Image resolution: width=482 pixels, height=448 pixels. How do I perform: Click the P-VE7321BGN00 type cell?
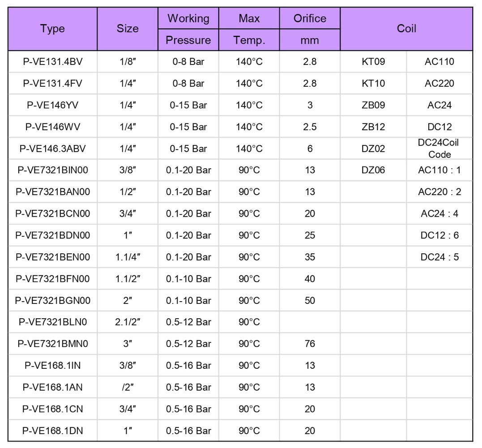pyautogui.click(x=52, y=300)
